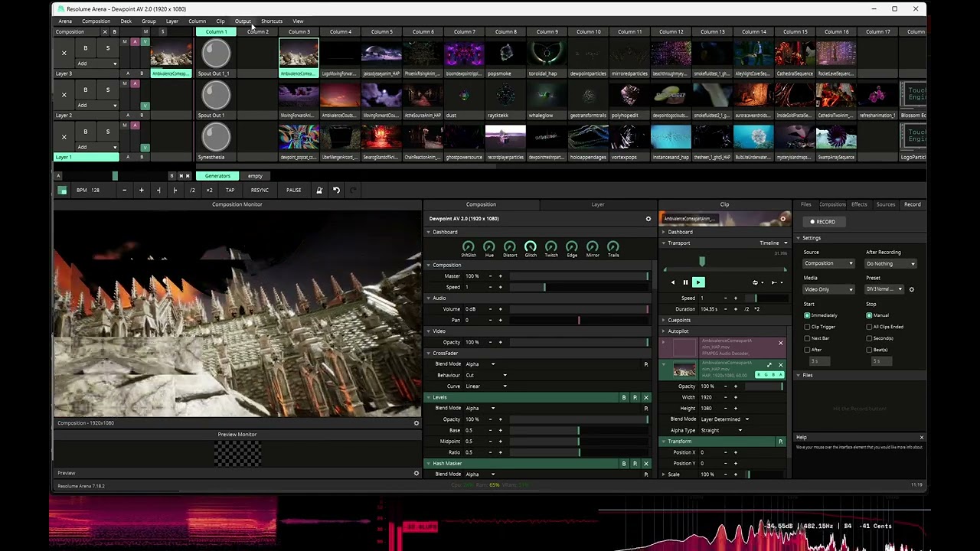Open composition settings gear next to Dewpoint AV 2.0
This screenshot has height=551, width=980.
(x=648, y=219)
